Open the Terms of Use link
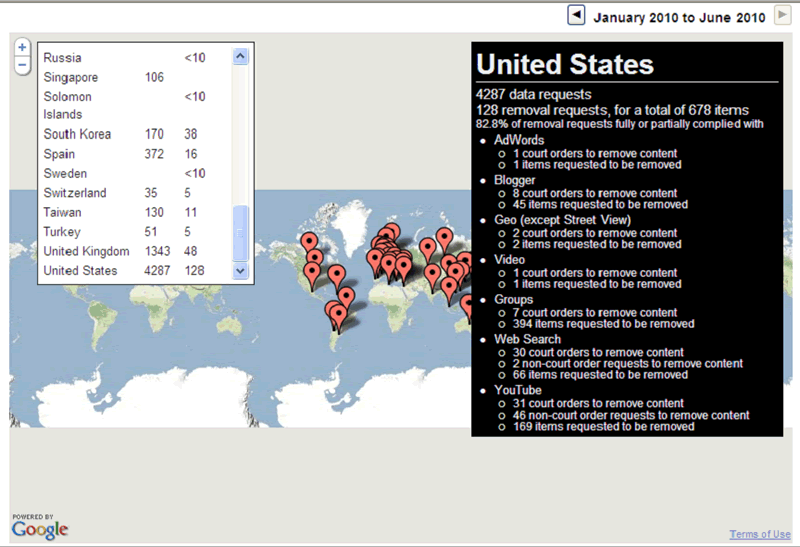 point(760,534)
